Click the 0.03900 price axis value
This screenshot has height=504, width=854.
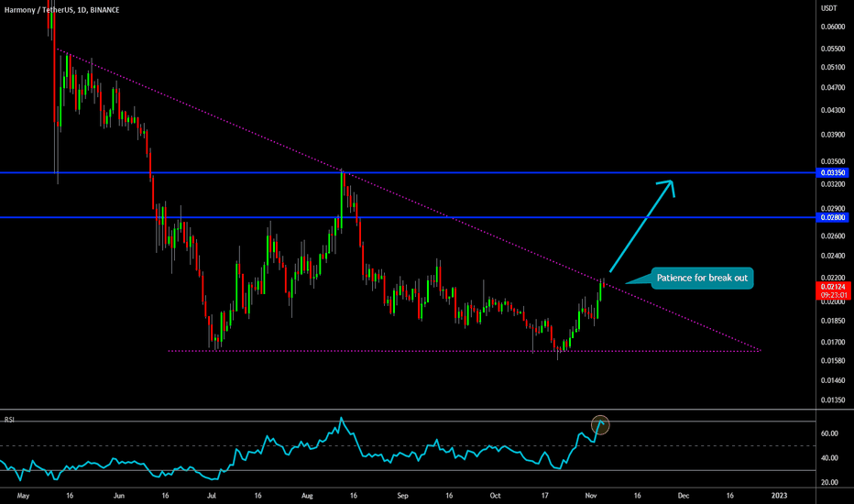(833, 135)
